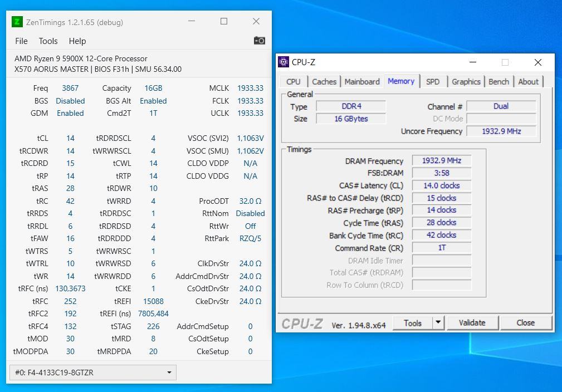
Task: Minimize the CPU-Z window
Action: click(x=473, y=62)
